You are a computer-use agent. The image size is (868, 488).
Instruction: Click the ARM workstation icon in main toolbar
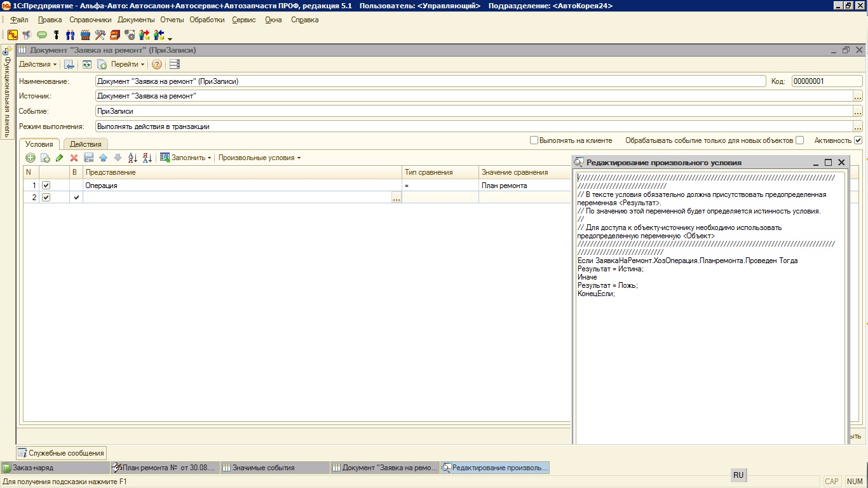(x=12, y=35)
